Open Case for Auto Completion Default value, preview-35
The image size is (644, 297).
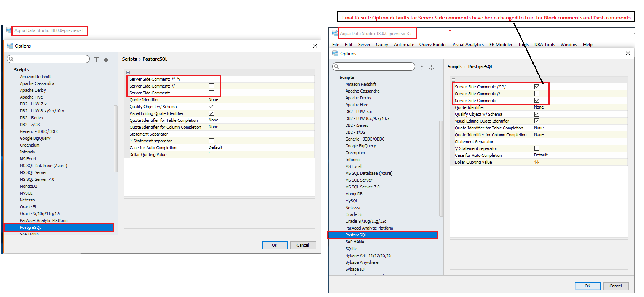[581, 155]
